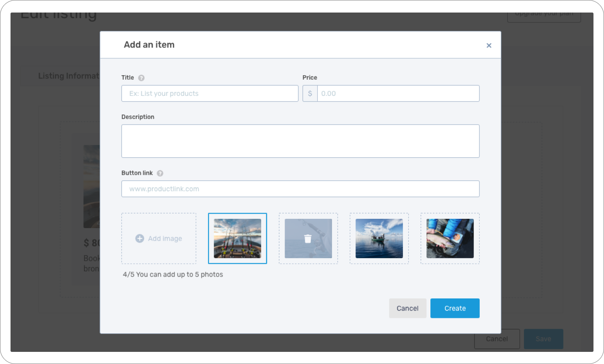
Task: Click the Price amount input field
Action: pos(398,93)
